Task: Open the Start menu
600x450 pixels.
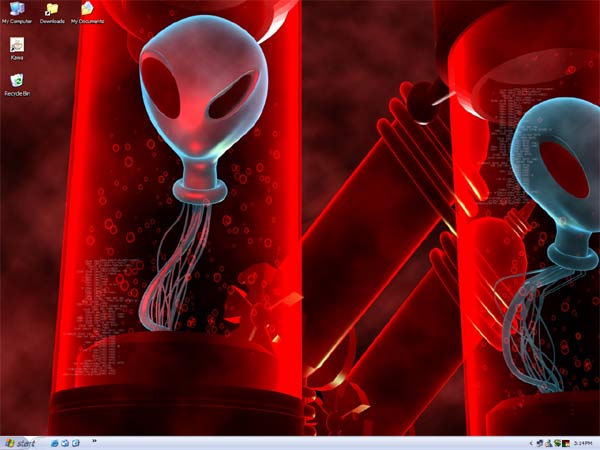Action: tap(20, 443)
